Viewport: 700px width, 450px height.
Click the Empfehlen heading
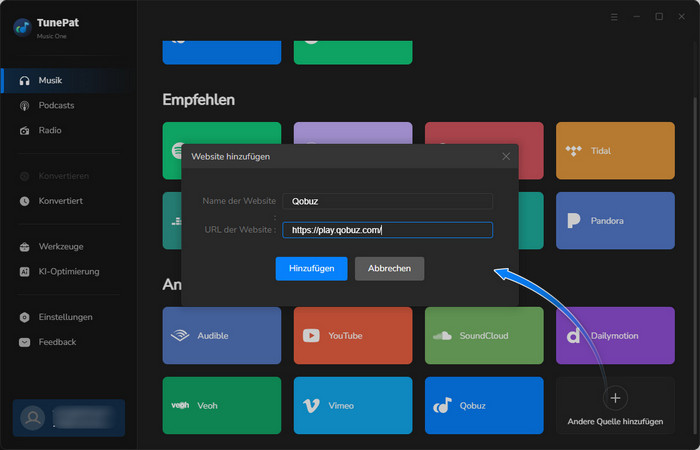tap(199, 100)
